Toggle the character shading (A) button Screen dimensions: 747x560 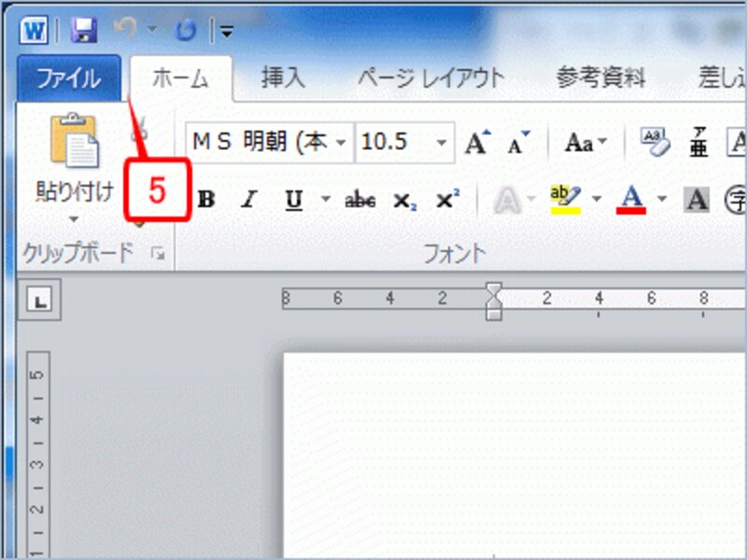[697, 199]
